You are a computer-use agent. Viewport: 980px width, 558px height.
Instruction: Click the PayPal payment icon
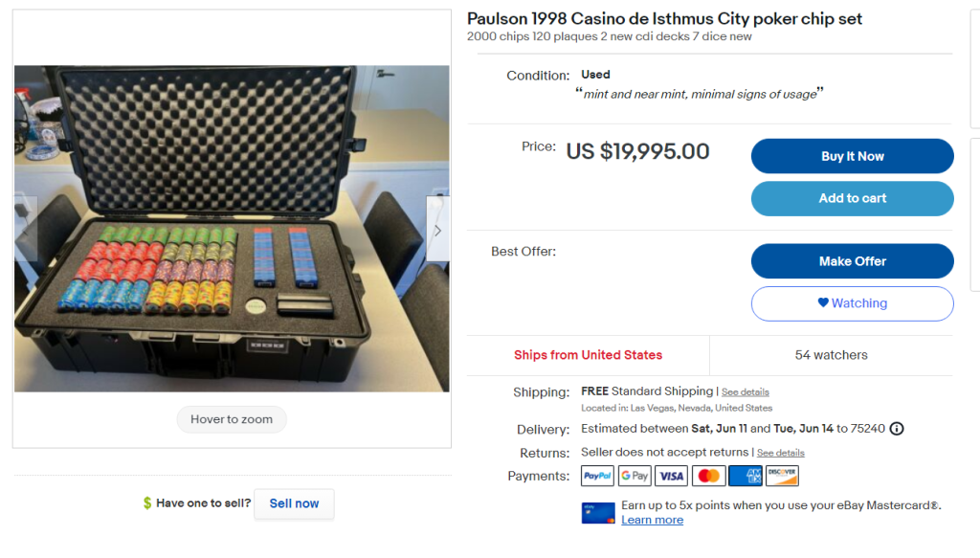pos(597,476)
